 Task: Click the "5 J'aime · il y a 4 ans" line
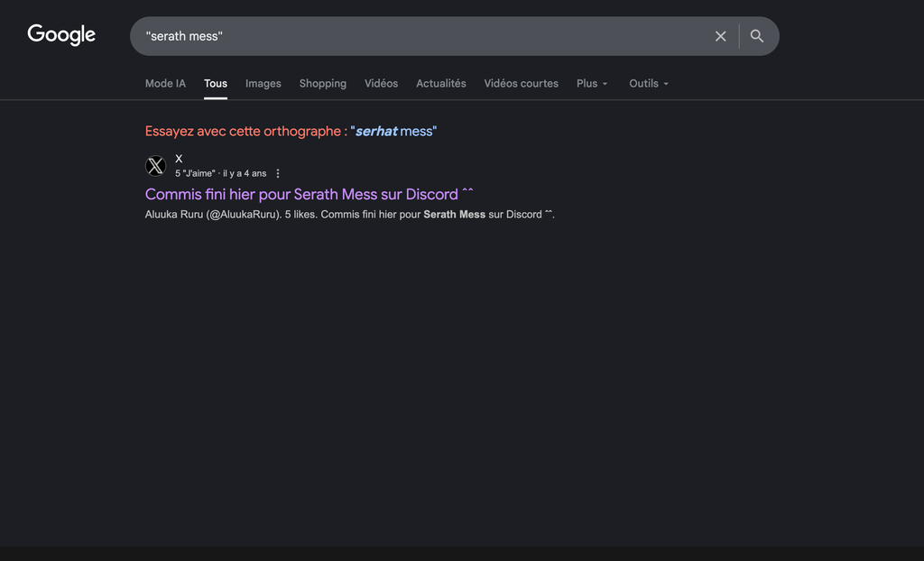[x=220, y=173]
